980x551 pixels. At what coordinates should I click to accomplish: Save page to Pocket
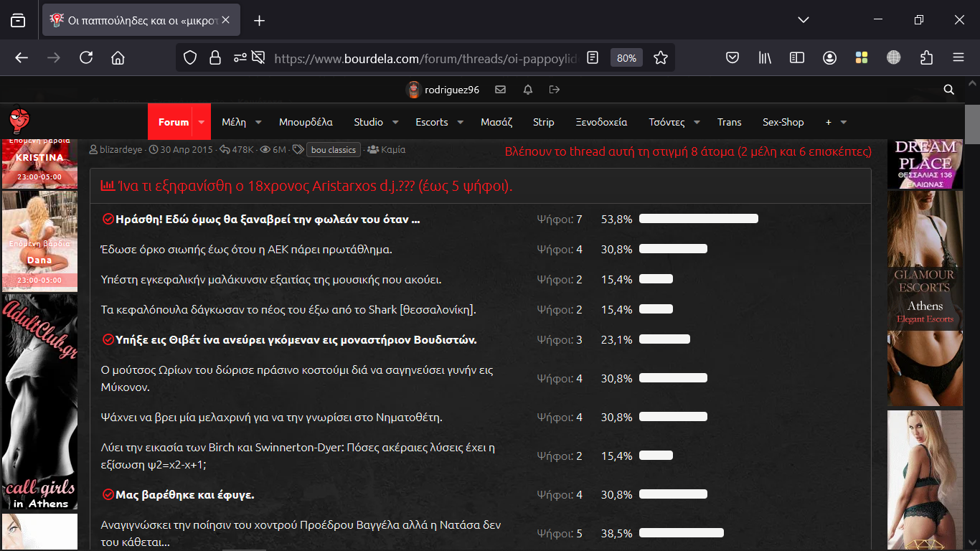(732, 57)
